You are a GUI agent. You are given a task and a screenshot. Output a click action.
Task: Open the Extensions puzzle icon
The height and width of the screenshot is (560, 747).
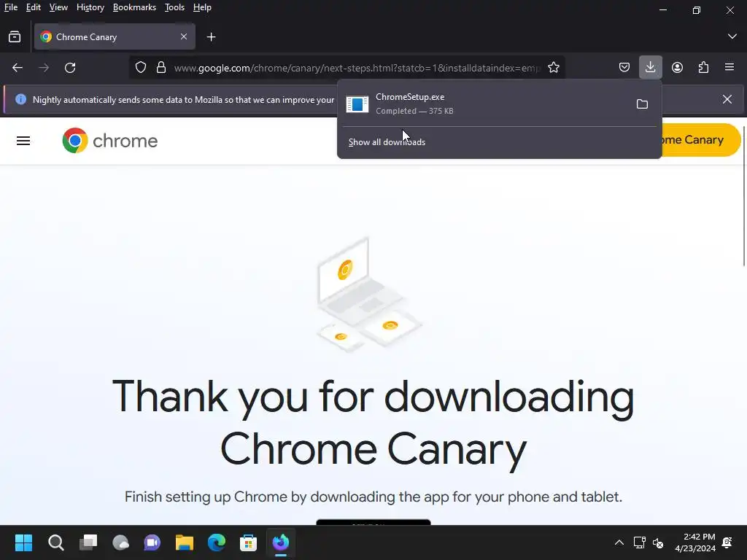pyautogui.click(x=703, y=68)
